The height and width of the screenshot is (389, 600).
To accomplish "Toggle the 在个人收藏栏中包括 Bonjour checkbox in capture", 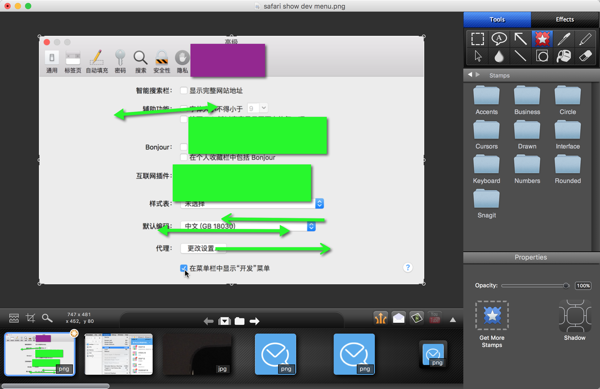I will pyautogui.click(x=184, y=157).
